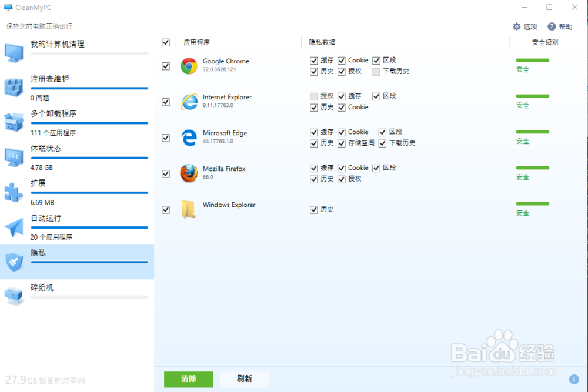
Task: Toggle Internet Explorer 区段 checkbox
Action: (x=376, y=97)
